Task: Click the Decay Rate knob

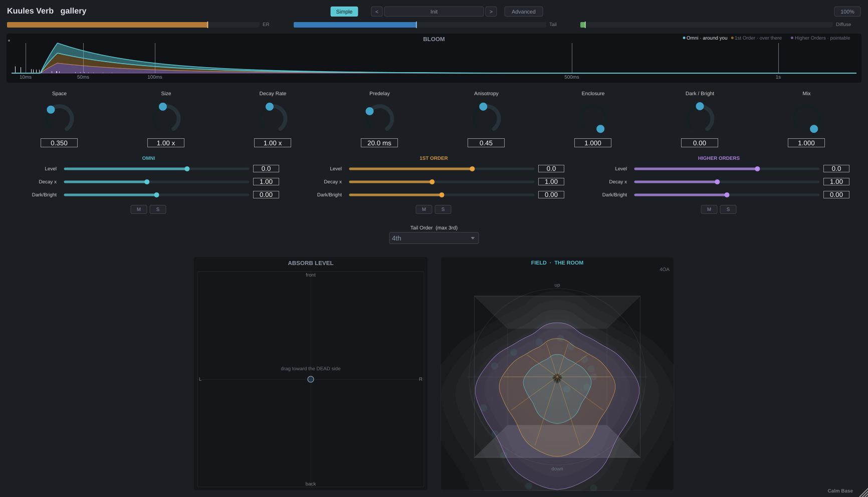Action: coord(273,118)
